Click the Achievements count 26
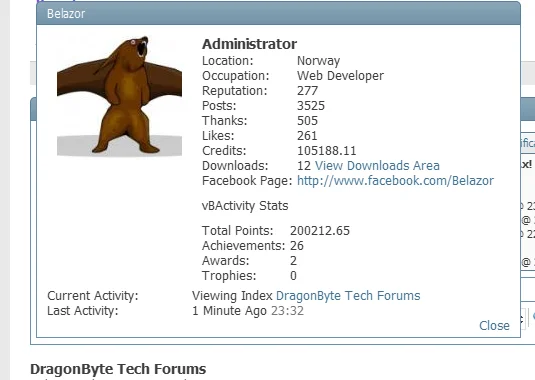Viewport: 535px width, 380px height. (297, 246)
